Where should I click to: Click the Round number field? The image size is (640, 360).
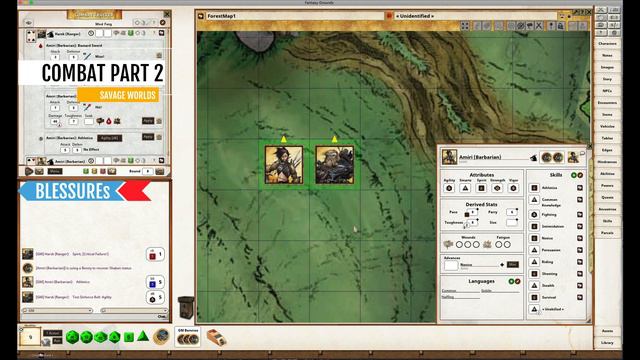tap(147, 171)
